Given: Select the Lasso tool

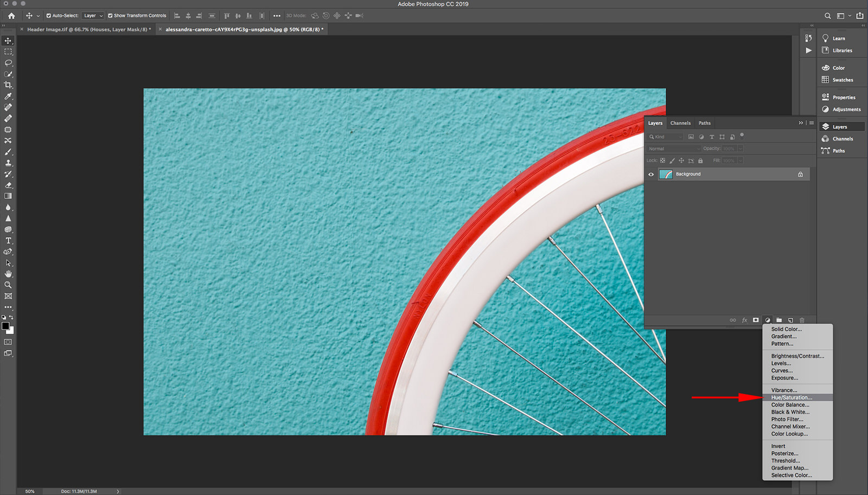Looking at the screenshot, I should point(8,63).
